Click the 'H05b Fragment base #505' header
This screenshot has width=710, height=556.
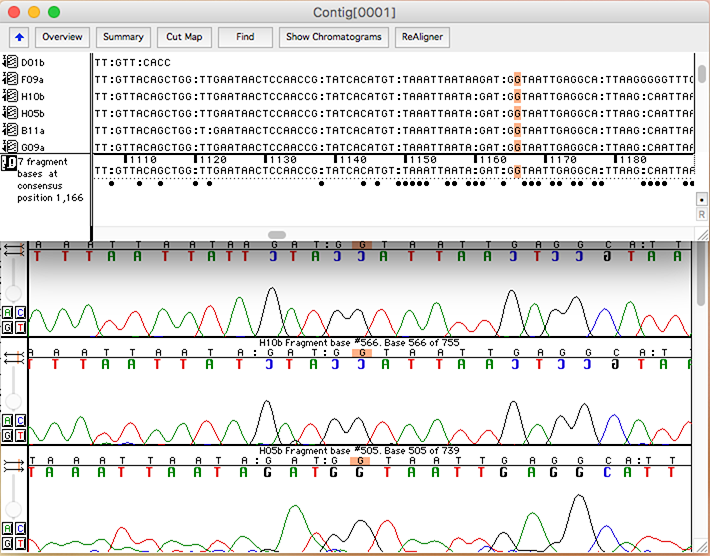pyautogui.click(x=359, y=451)
